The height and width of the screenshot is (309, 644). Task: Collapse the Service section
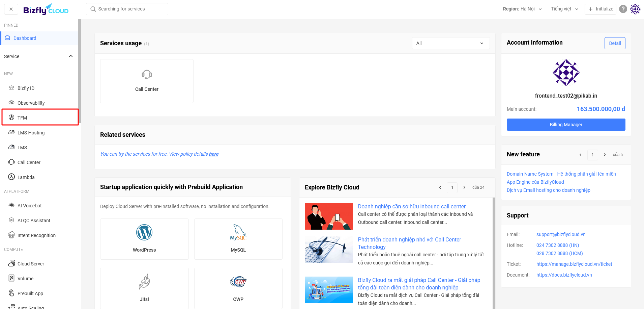pos(71,56)
